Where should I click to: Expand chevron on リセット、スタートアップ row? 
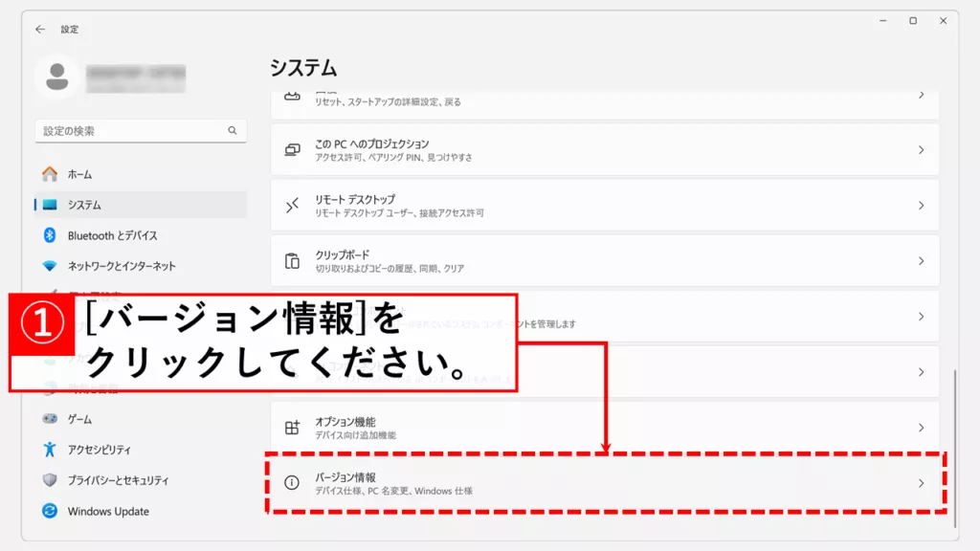point(922,95)
